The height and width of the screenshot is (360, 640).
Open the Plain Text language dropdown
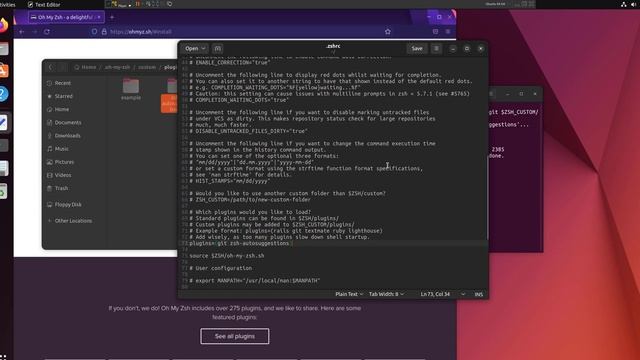349,294
